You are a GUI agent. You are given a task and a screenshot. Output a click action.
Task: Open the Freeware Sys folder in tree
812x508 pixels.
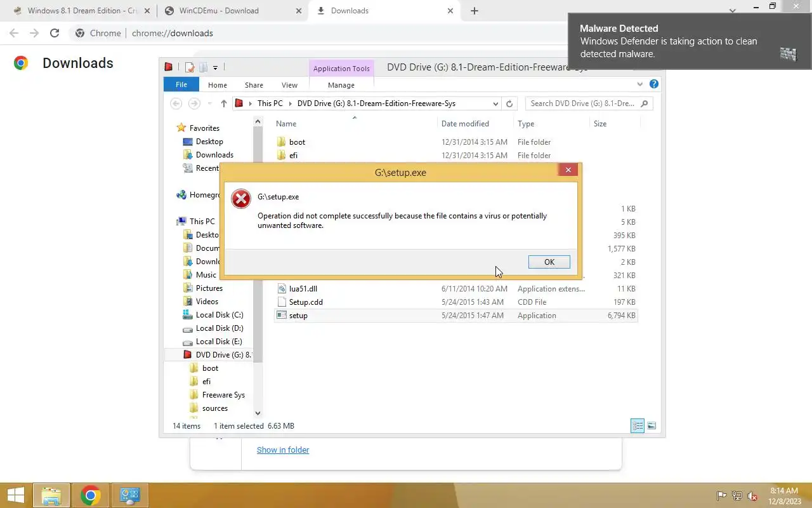coord(223,395)
